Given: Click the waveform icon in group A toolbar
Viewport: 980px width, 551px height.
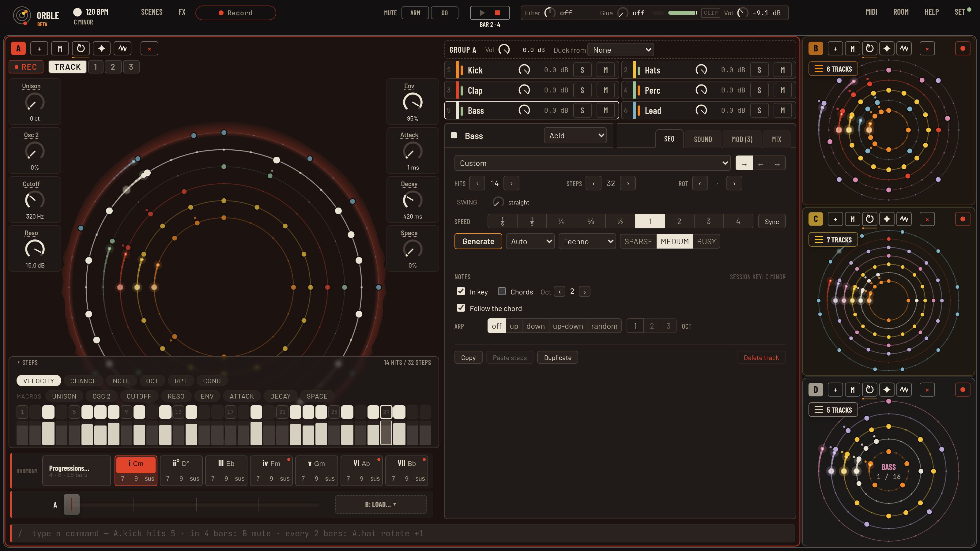Looking at the screenshot, I should click(x=123, y=48).
